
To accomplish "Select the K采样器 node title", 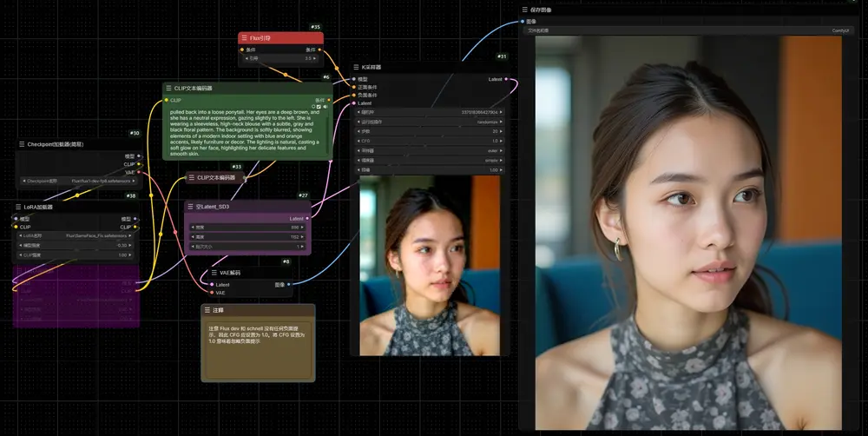I will [x=371, y=67].
